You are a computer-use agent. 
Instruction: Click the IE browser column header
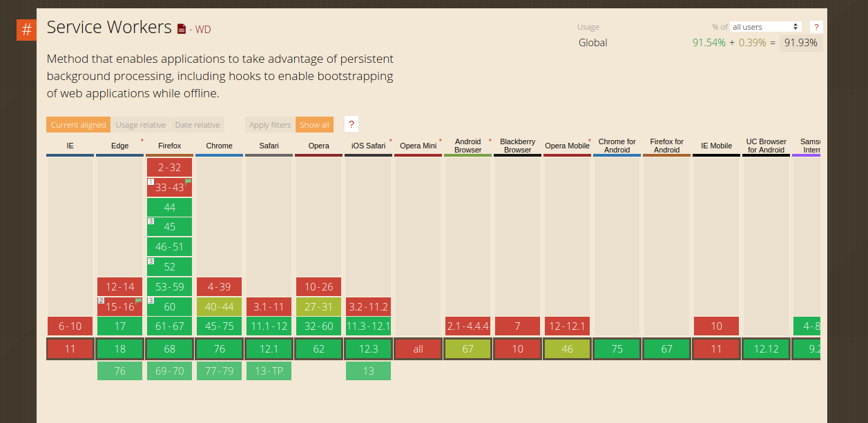pos(70,146)
